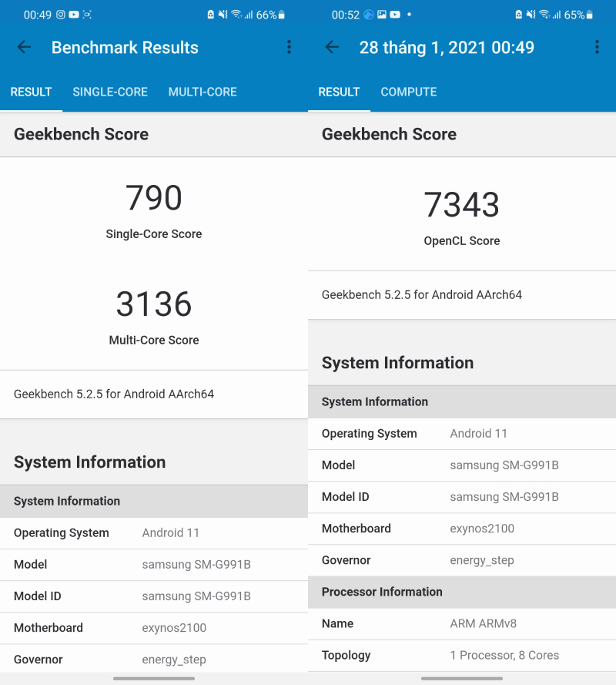Viewport: 616px width, 685px height.
Task: Switch to SINGLE-CORE tab
Action: [x=110, y=92]
